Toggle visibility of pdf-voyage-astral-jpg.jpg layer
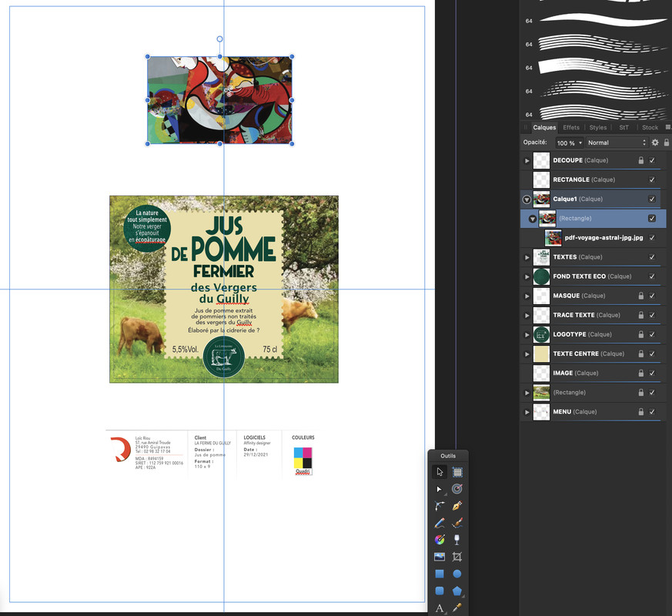Image resolution: width=672 pixels, height=616 pixels. pos(652,237)
